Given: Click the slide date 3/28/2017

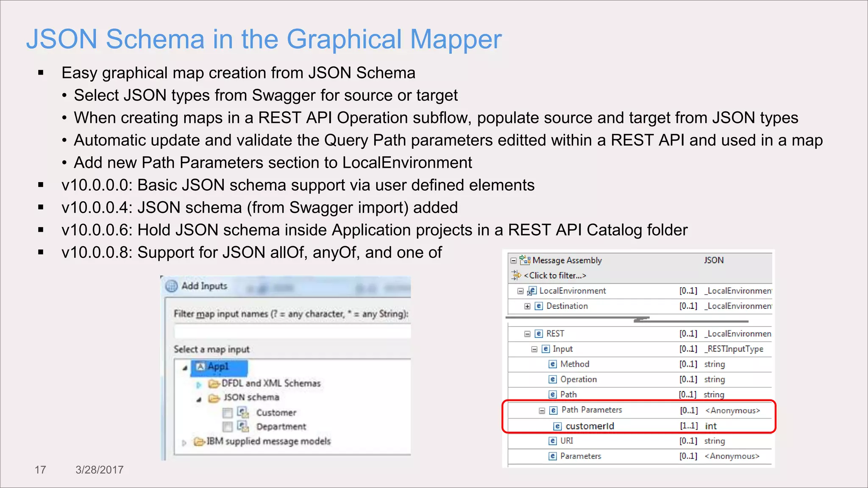Looking at the screenshot, I should (x=100, y=470).
